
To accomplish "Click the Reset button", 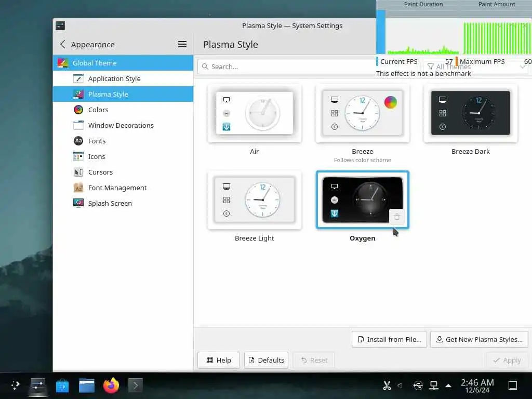I will pyautogui.click(x=314, y=361).
